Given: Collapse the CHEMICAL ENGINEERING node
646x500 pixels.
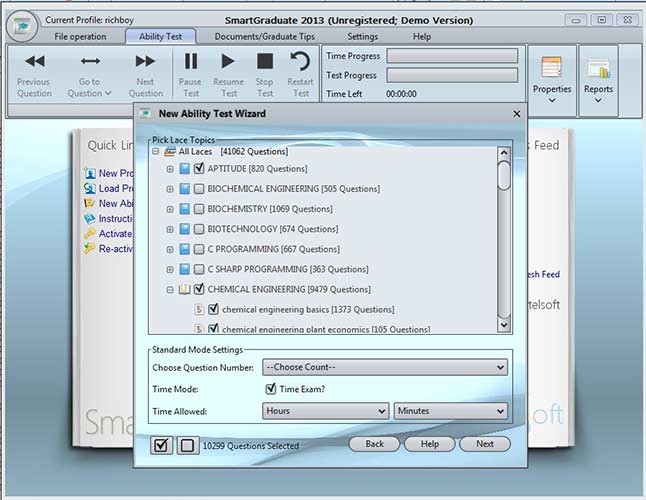Looking at the screenshot, I should (x=170, y=290).
